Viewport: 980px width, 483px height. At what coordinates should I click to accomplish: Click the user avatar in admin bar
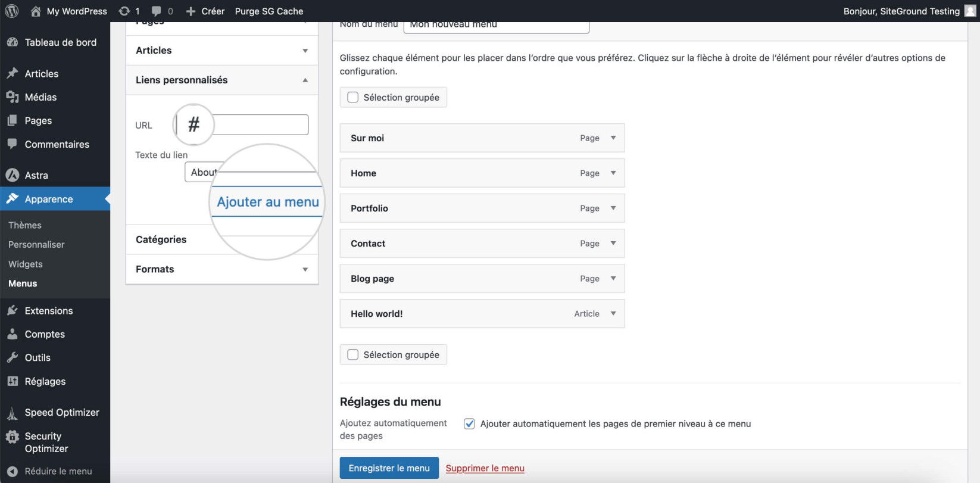click(970, 11)
